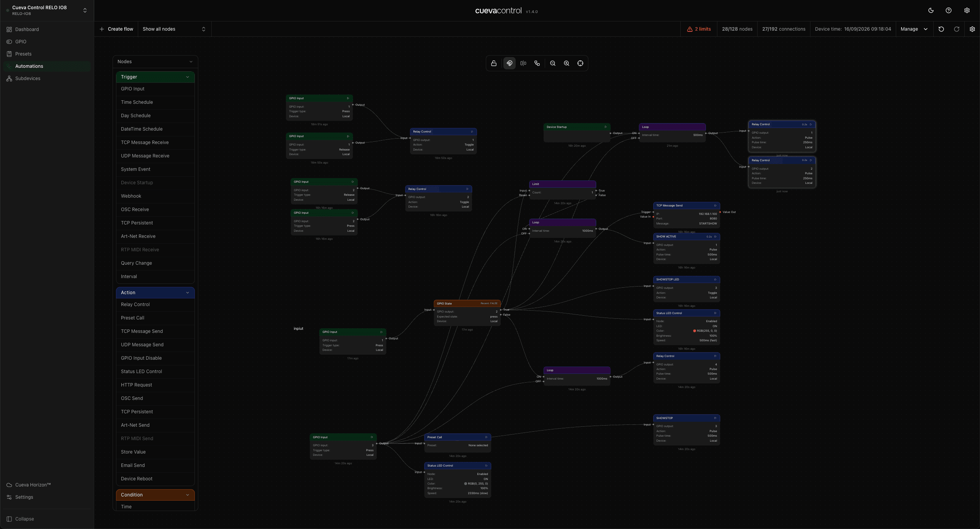Screen dimensions: 980x529
Task: Open Settings in the sidebar
Action: (x=47, y=497)
